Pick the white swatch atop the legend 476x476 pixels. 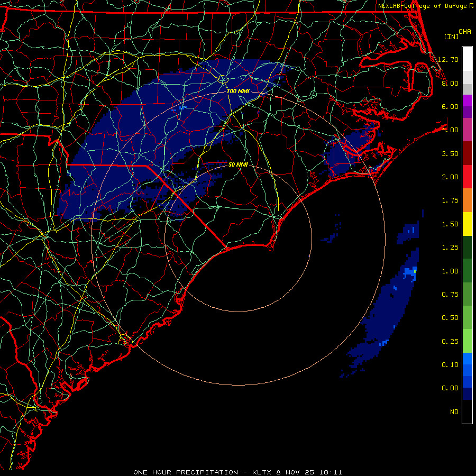(467, 59)
